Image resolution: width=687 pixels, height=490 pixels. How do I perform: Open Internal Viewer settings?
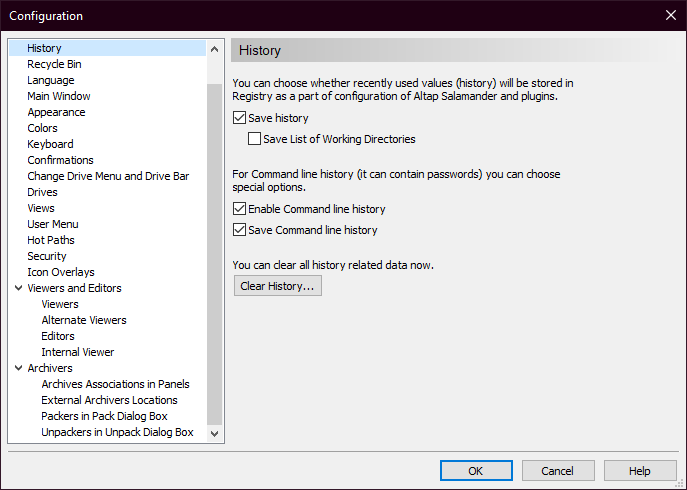pyautogui.click(x=77, y=352)
